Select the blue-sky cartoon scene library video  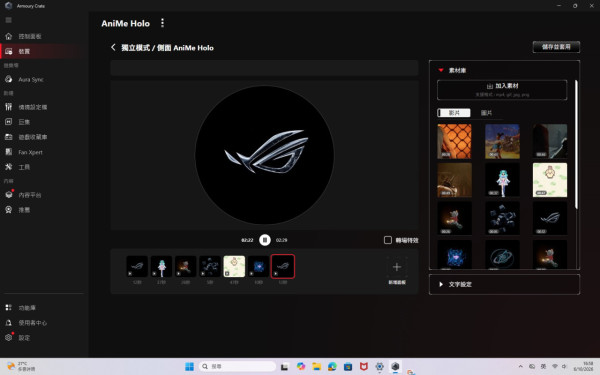(502, 141)
